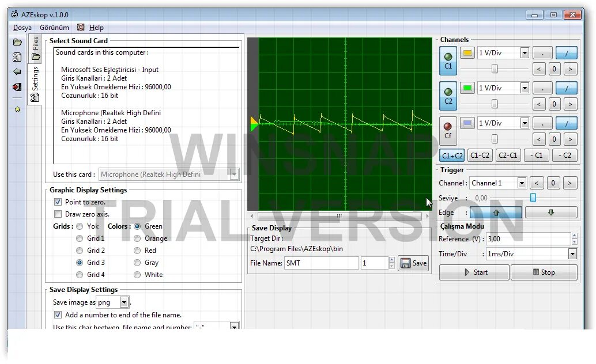
Task: Switch to the Settings vertical tab
Action: pos(35,84)
